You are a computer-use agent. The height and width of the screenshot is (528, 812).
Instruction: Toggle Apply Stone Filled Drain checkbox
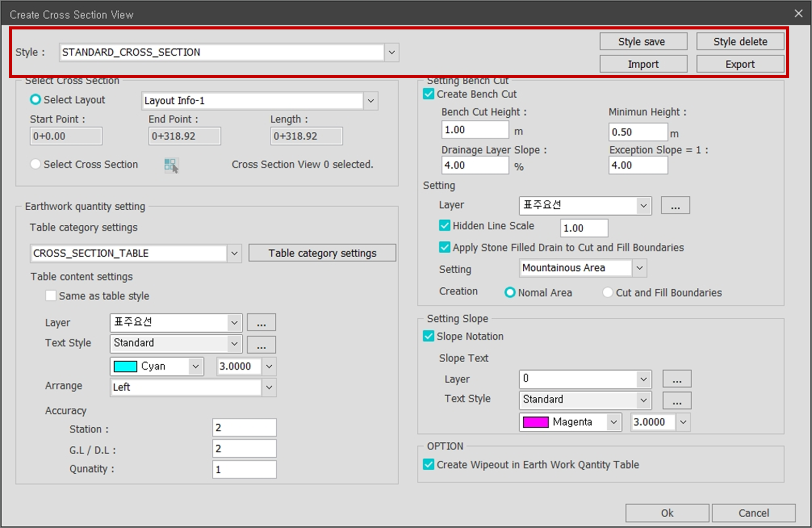coord(444,247)
